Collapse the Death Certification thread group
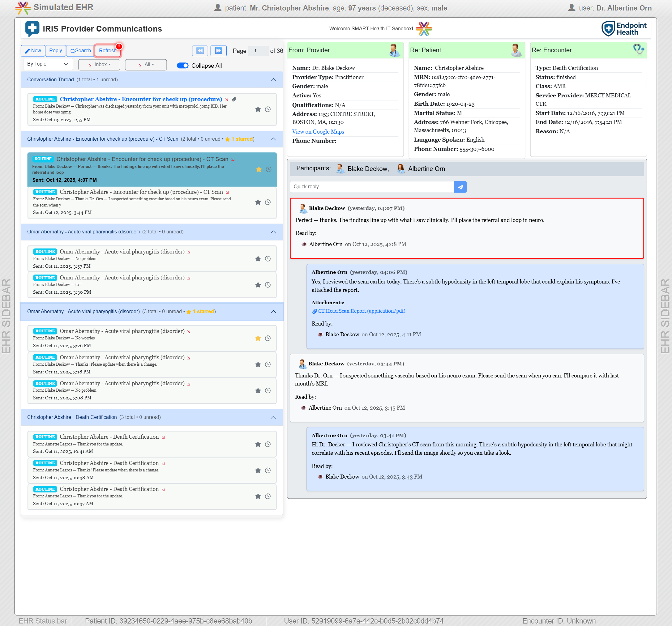 tap(273, 417)
